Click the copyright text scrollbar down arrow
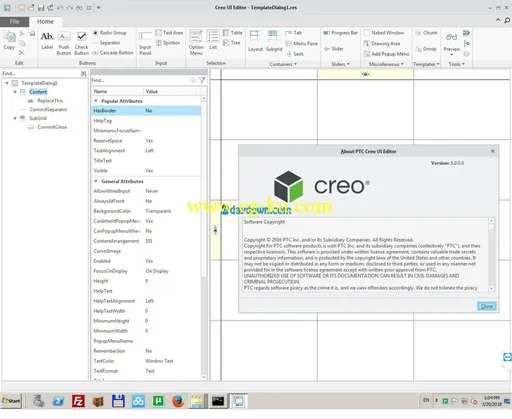 [491, 288]
